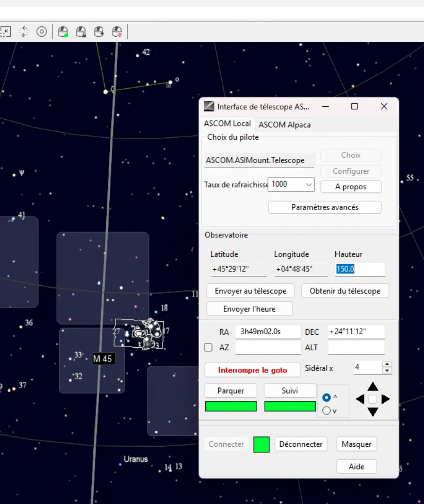Screen dimensions: 424x504
Task: Increase the Sidéral x value with up stepper
Action: (387, 364)
